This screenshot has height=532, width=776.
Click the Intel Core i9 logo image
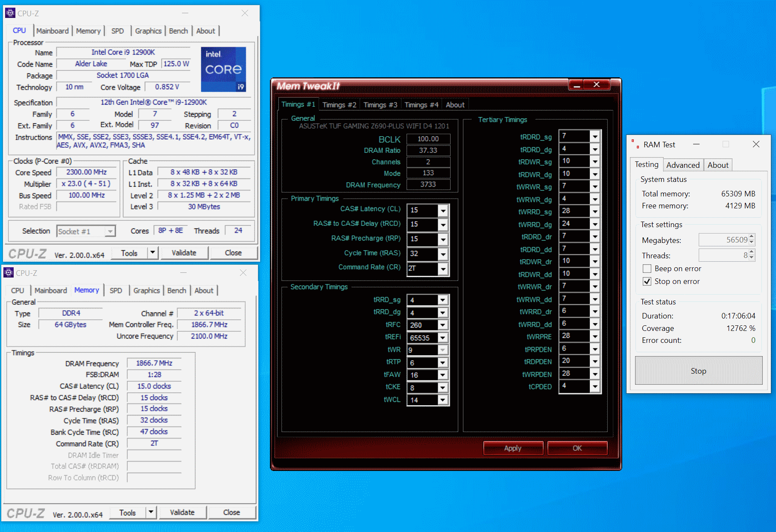[223, 69]
